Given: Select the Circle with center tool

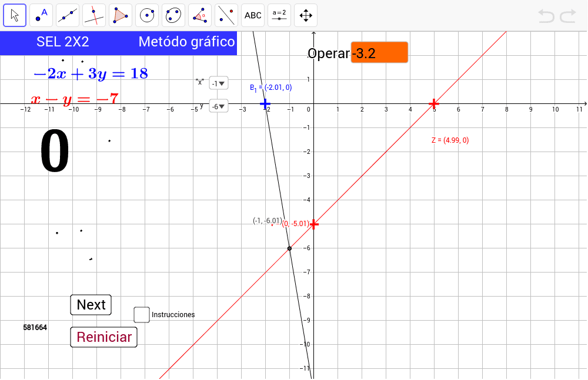Looking at the screenshot, I should coord(147,15).
